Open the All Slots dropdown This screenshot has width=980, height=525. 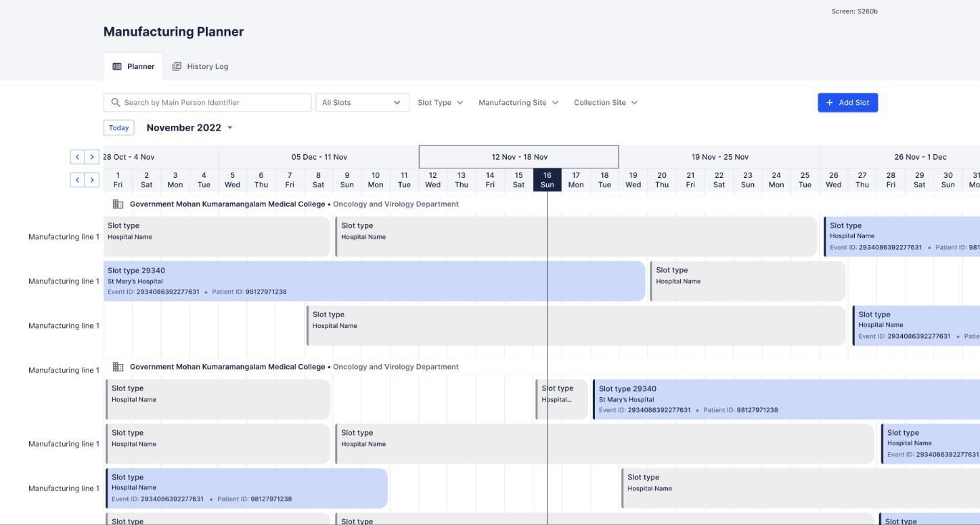click(362, 103)
